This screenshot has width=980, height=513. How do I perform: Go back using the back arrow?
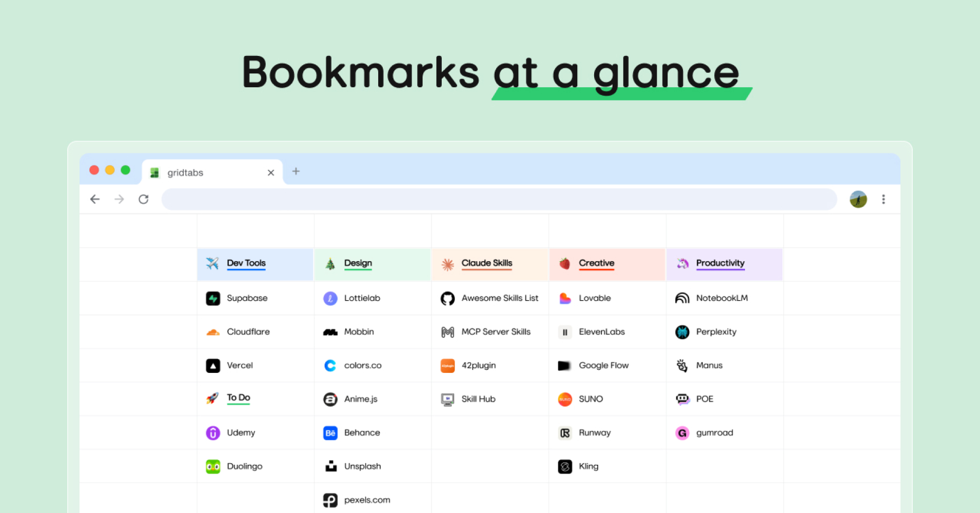coord(95,199)
